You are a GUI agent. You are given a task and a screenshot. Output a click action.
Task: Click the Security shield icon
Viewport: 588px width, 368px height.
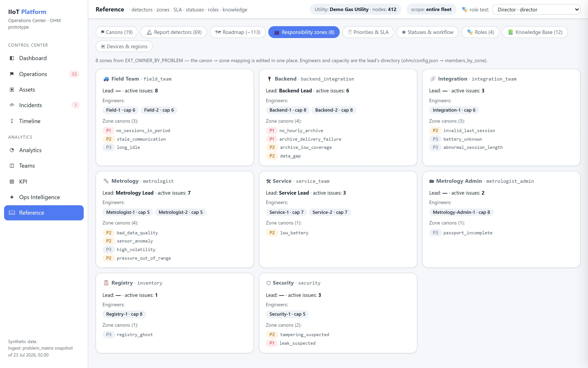click(x=268, y=283)
